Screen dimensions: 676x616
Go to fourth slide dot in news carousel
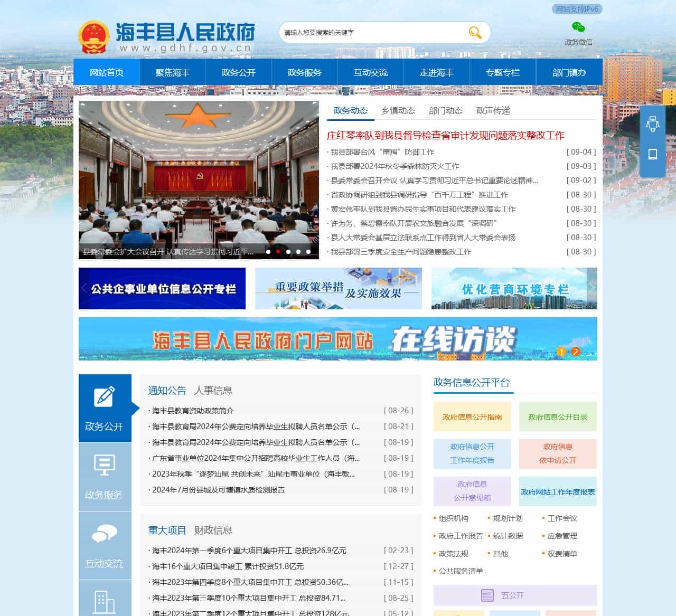point(298,252)
